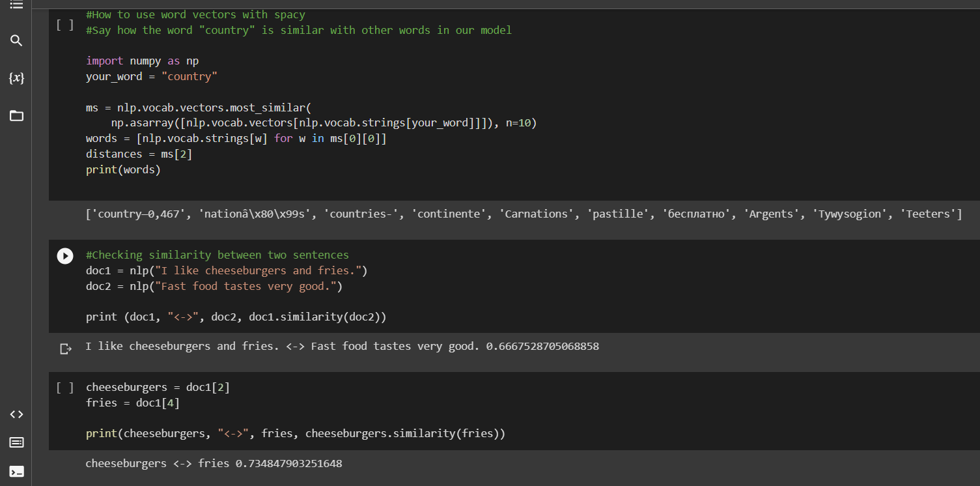Open the terminal panel
Viewport: 980px width, 486px height.
[x=16, y=471]
